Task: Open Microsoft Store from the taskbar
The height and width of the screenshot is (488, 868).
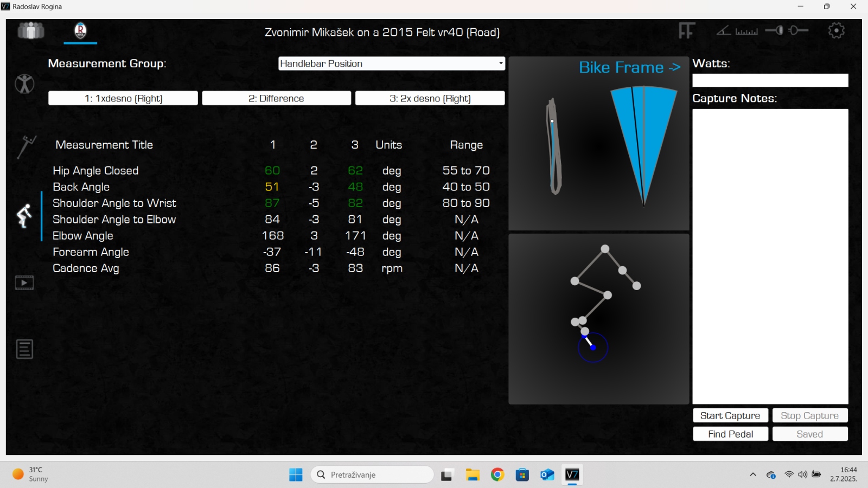Action: coord(522,475)
